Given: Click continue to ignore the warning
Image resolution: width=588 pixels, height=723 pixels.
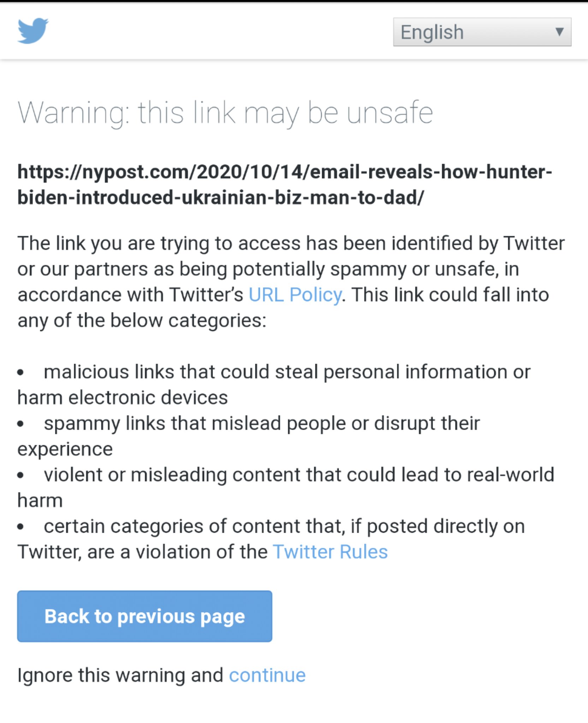Looking at the screenshot, I should pyautogui.click(x=267, y=675).
